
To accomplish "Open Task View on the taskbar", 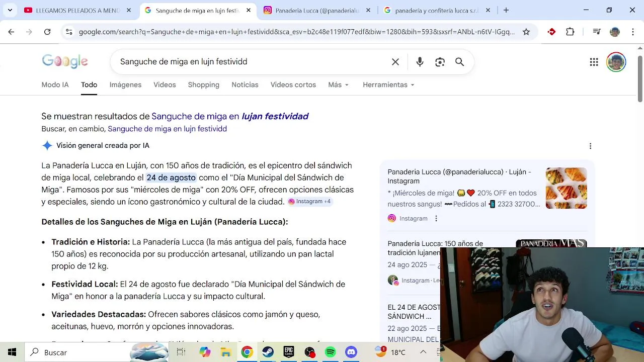I will (181, 352).
